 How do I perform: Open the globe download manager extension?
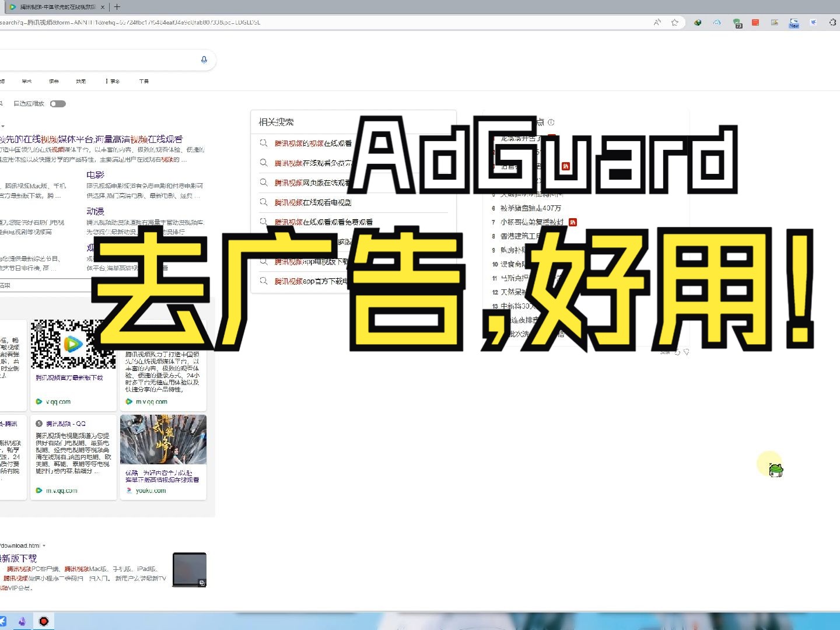pyautogui.click(x=697, y=22)
